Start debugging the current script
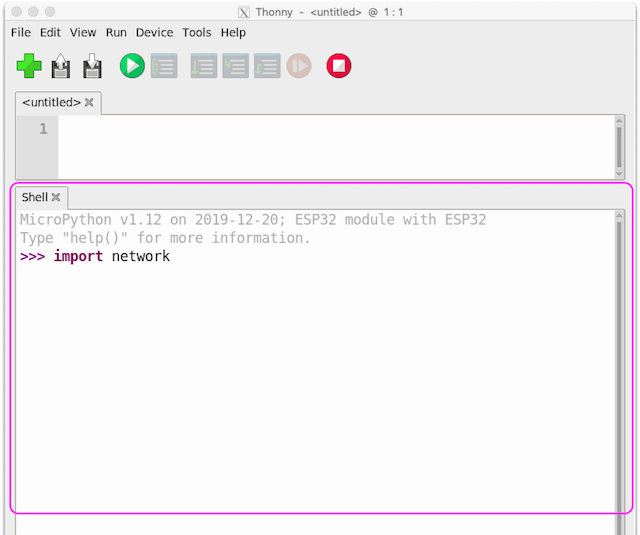The width and height of the screenshot is (640, 535). 164,66
